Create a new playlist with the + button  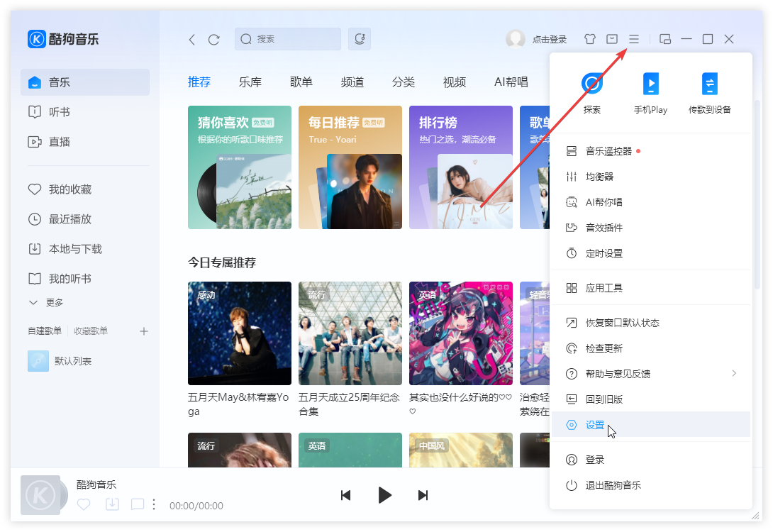point(144,331)
